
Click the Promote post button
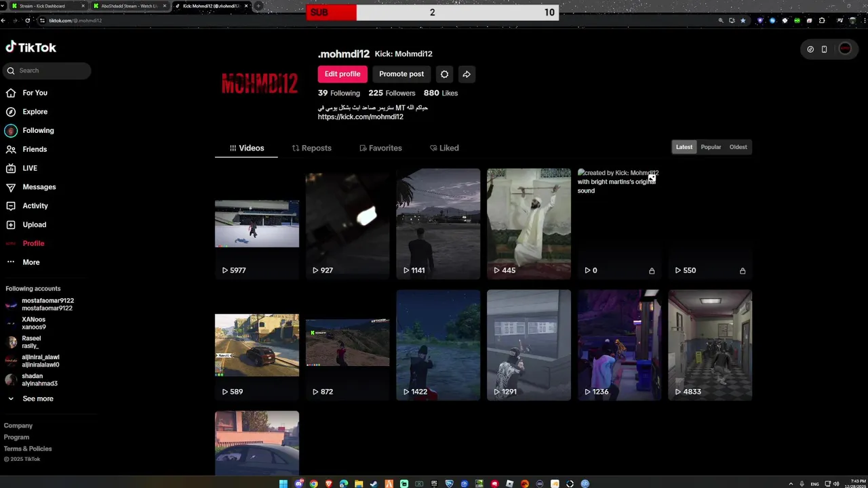pos(401,74)
